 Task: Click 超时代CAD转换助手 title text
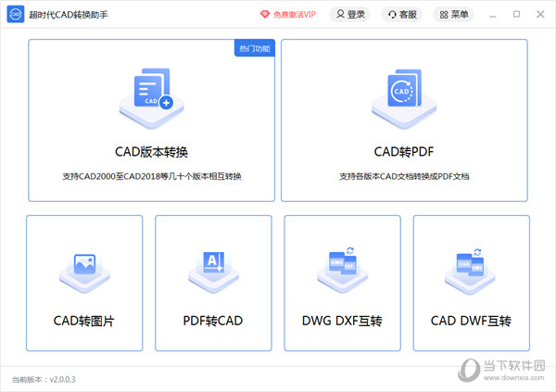click(69, 15)
